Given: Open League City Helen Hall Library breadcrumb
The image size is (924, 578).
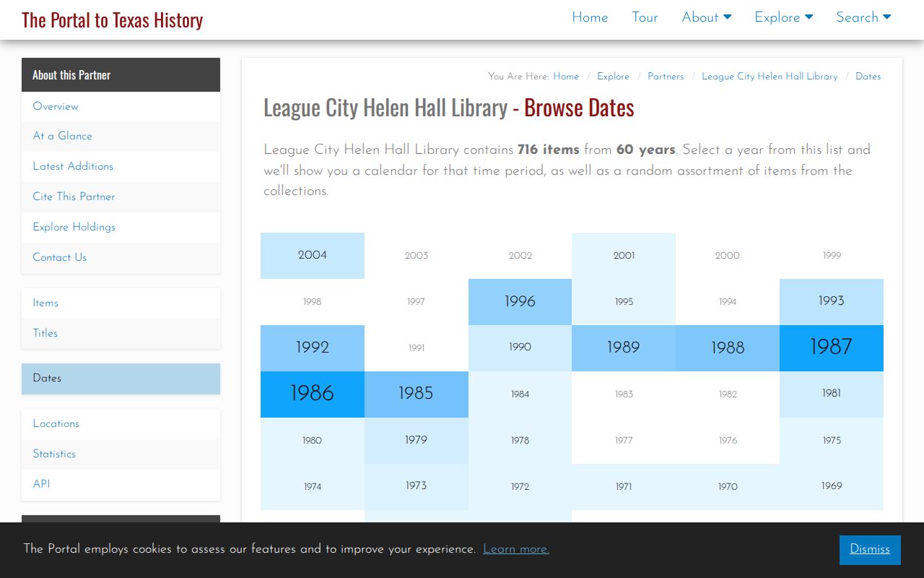Looking at the screenshot, I should [770, 77].
